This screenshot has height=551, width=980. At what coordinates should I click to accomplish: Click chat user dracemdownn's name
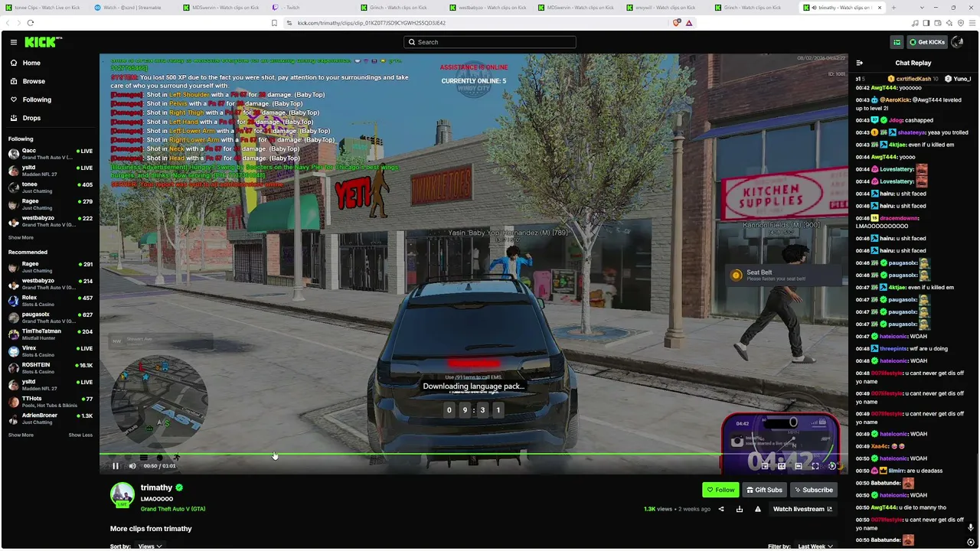898,218
